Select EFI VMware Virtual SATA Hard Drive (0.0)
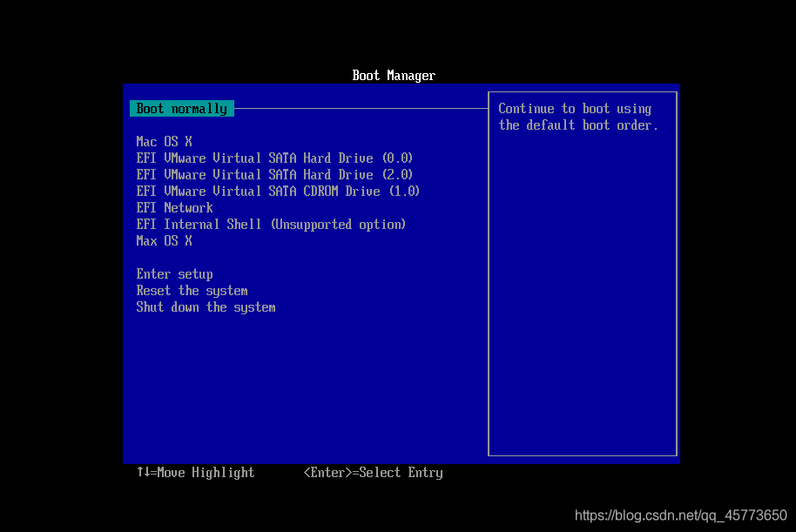Viewport: 796px width, 532px height. coord(274,158)
